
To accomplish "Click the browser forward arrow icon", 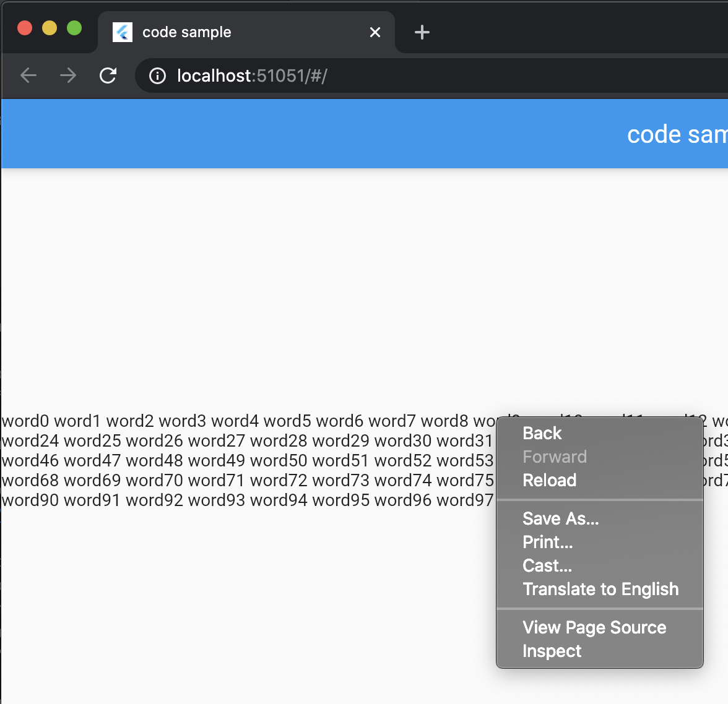I will coord(67,75).
